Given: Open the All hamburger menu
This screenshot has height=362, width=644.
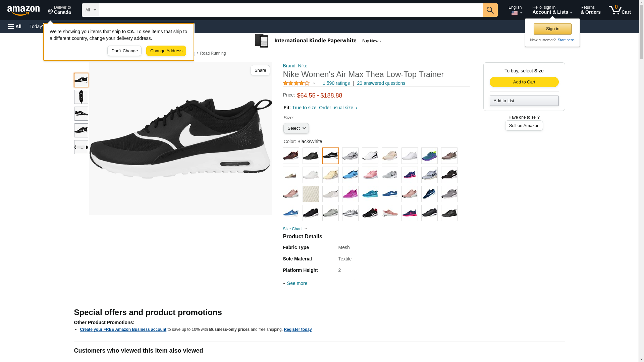Looking at the screenshot, I should pyautogui.click(x=15, y=26).
